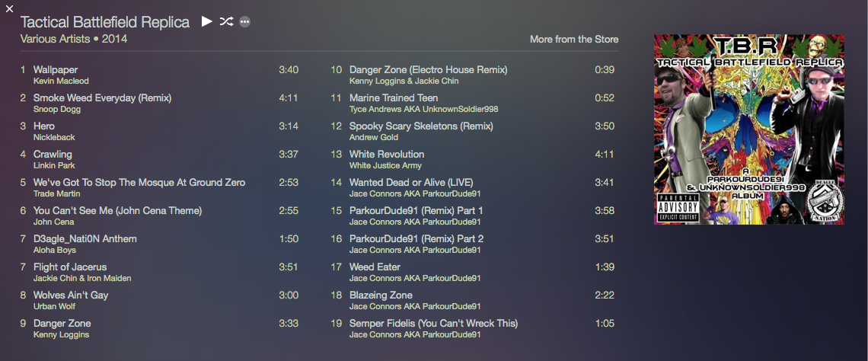The height and width of the screenshot is (361, 868).
Task: Close the album view with X
Action: click(9, 8)
